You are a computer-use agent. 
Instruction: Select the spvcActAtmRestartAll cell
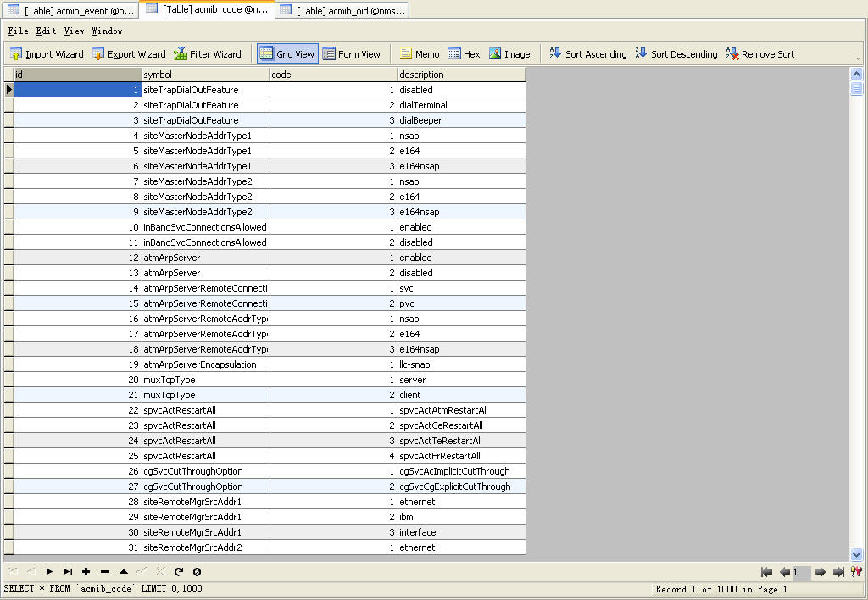[462, 410]
